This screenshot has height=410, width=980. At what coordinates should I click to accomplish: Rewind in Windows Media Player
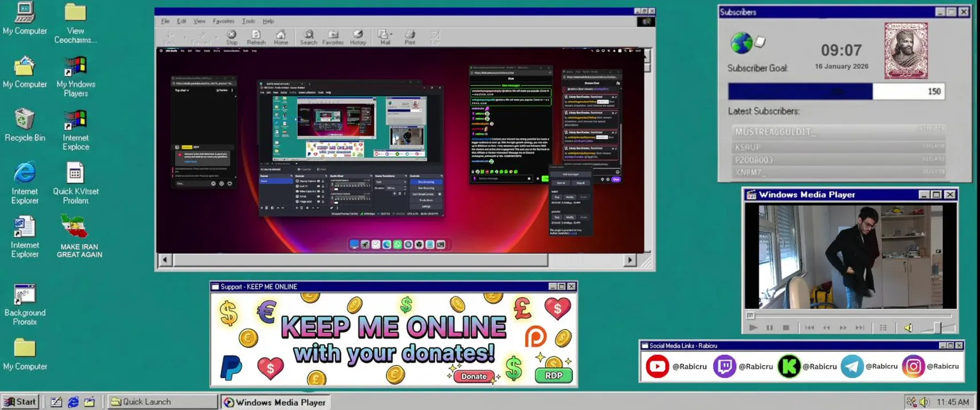(x=826, y=327)
